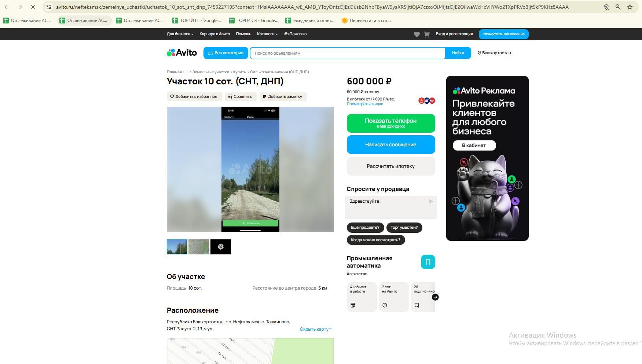Open the 'Помощь' menu item

click(243, 34)
